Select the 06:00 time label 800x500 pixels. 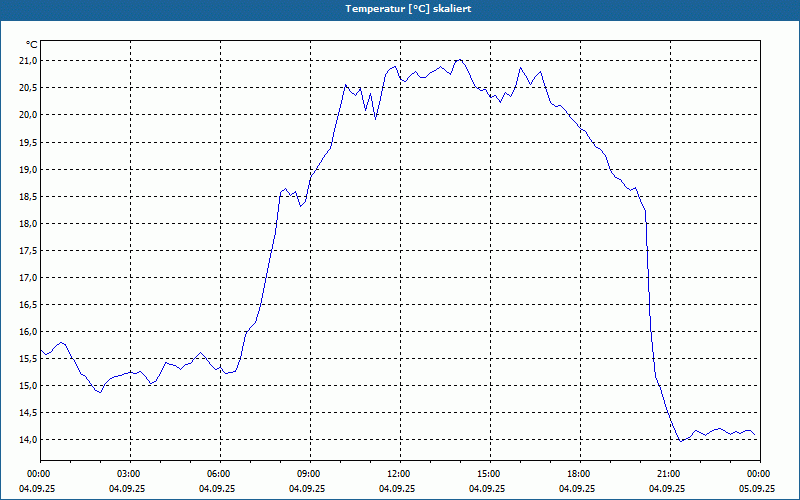pos(220,474)
